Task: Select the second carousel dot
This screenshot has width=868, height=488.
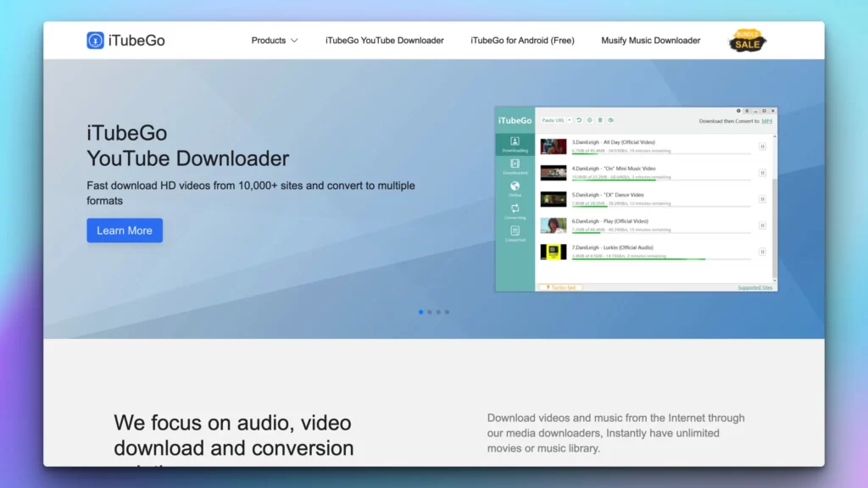Action: 430,312
